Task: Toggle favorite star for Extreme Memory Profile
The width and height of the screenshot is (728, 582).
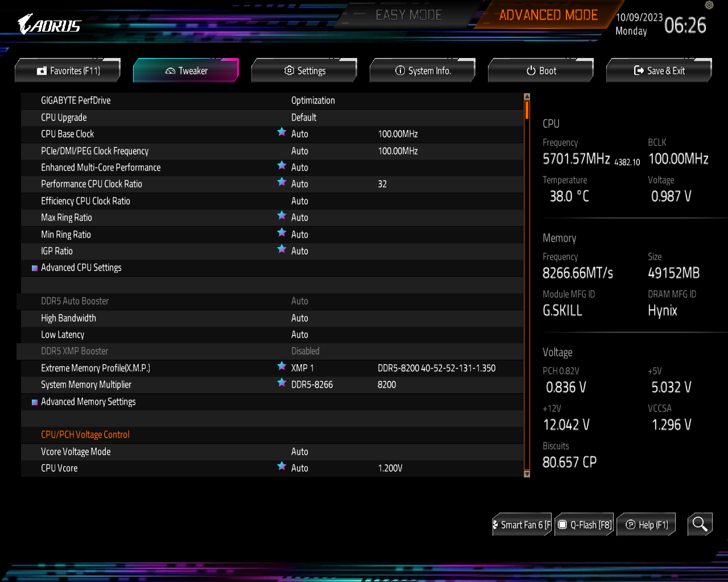Action: pos(282,366)
